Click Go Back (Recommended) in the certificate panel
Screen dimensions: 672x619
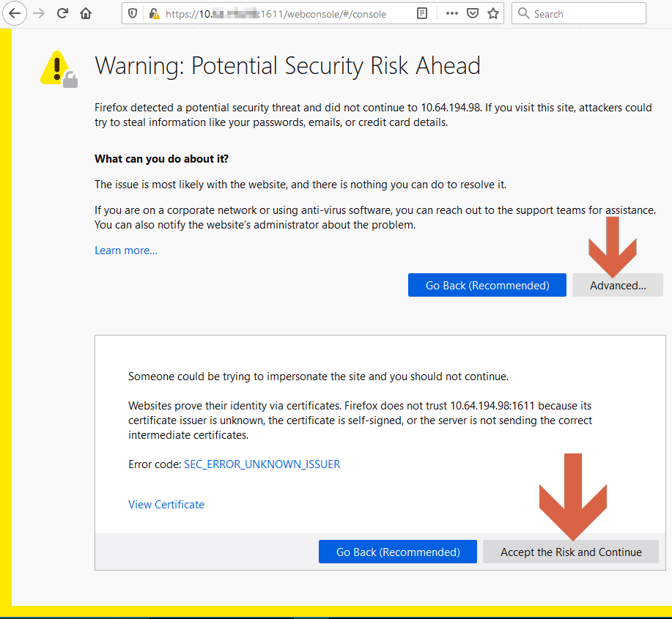tap(397, 552)
